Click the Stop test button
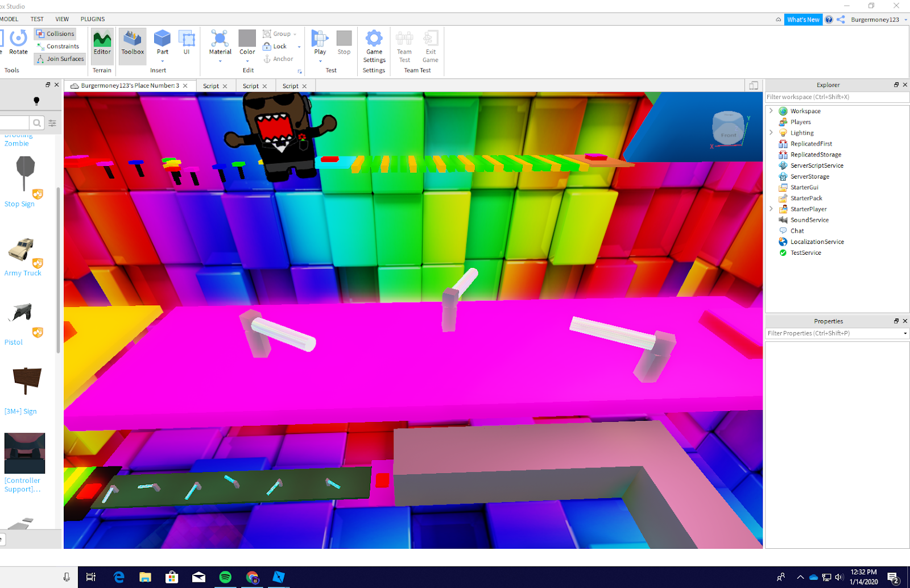 [344, 43]
